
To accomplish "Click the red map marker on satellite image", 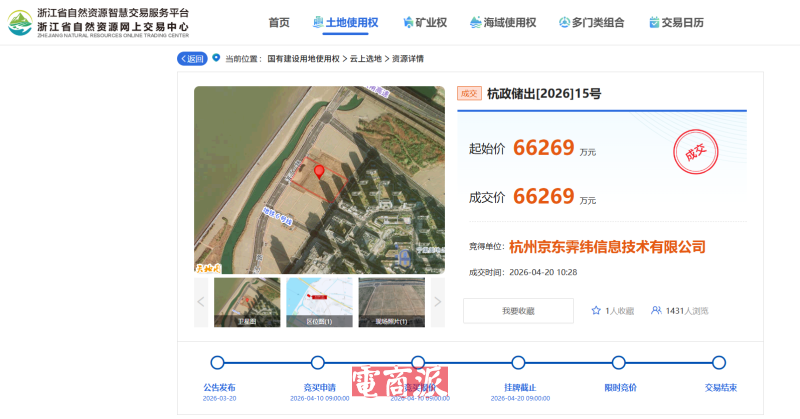I will [319, 171].
